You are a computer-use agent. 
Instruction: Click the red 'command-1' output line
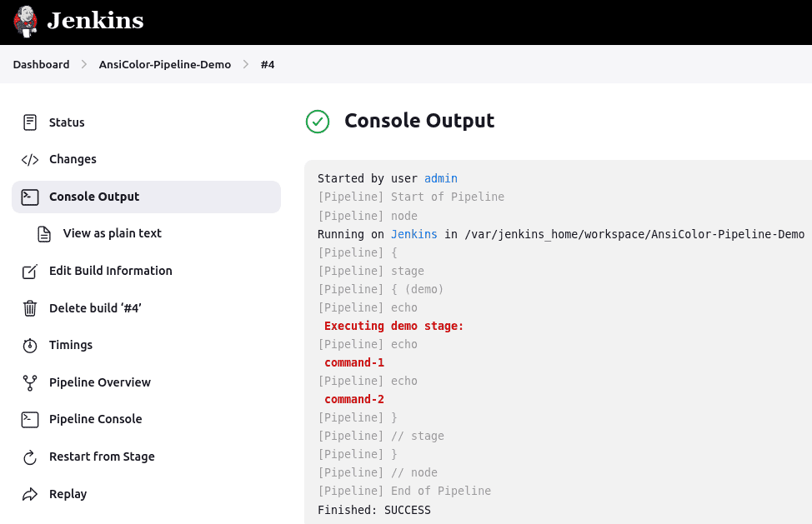point(354,362)
